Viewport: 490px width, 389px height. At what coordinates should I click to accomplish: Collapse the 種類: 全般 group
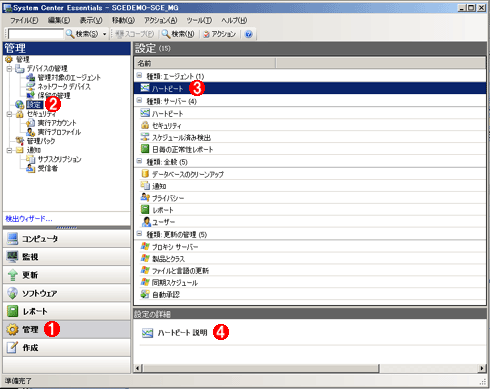coord(139,161)
